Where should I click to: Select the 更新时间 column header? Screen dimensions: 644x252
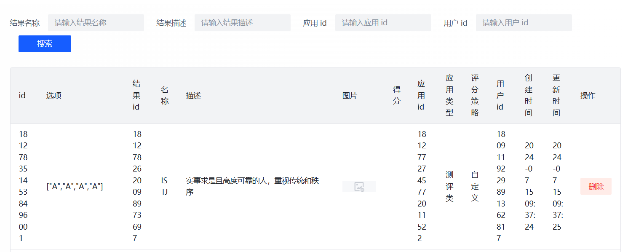(556, 95)
